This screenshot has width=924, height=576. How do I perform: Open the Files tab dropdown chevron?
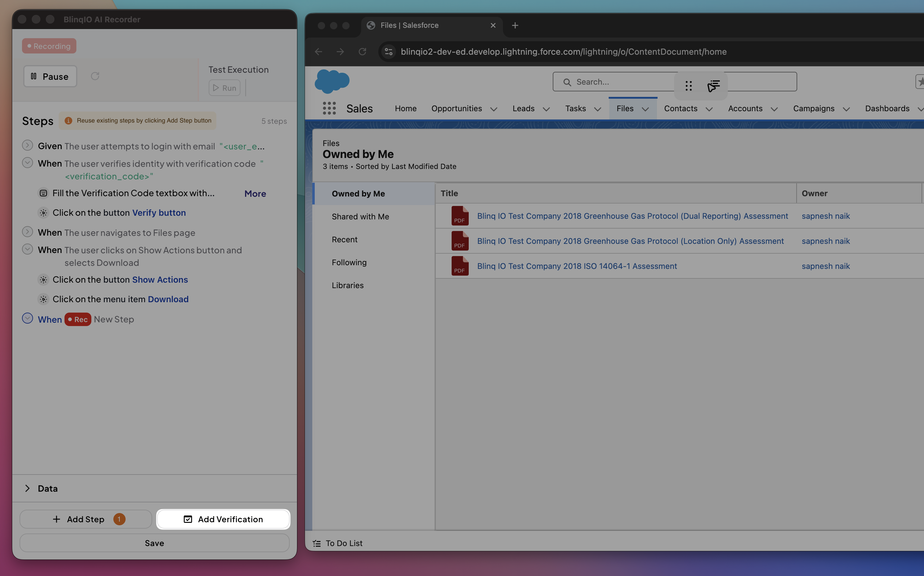(645, 109)
